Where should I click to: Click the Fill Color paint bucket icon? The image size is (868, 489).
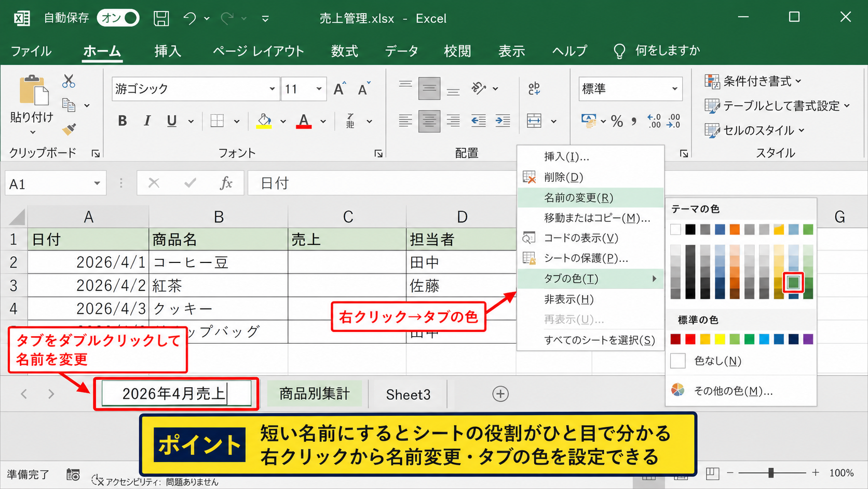coord(264,121)
